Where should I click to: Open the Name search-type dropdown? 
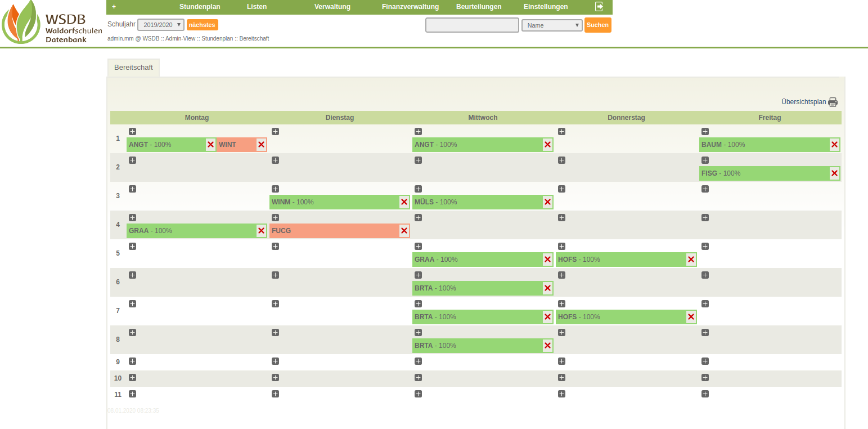click(552, 25)
